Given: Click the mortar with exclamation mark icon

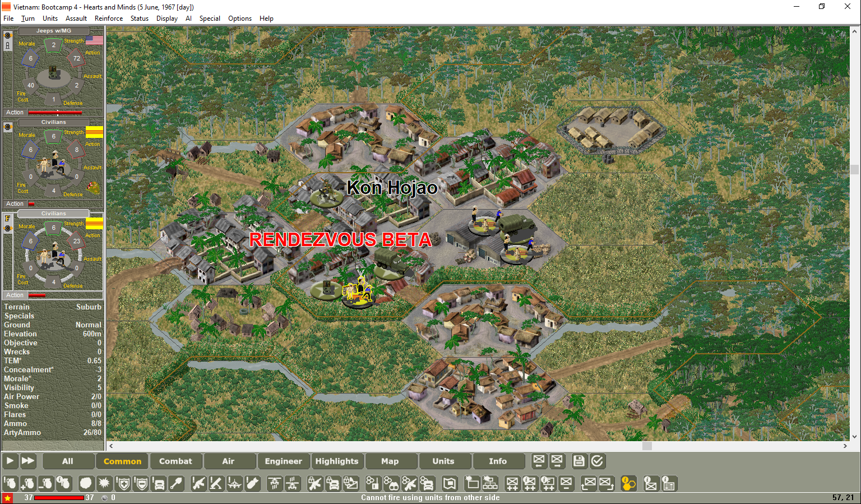Looking at the screenshot, I should click(x=216, y=483).
